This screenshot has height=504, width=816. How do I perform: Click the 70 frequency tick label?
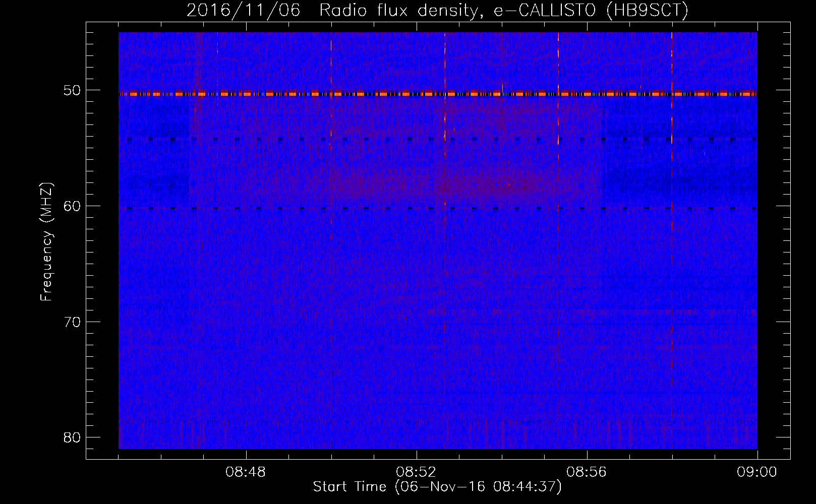pos(72,322)
